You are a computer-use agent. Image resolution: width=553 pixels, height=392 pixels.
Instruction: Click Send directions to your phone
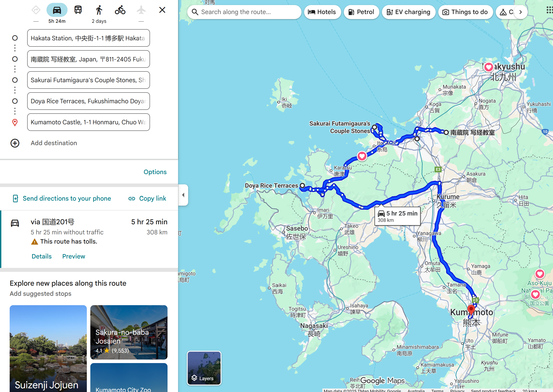tap(62, 198)
